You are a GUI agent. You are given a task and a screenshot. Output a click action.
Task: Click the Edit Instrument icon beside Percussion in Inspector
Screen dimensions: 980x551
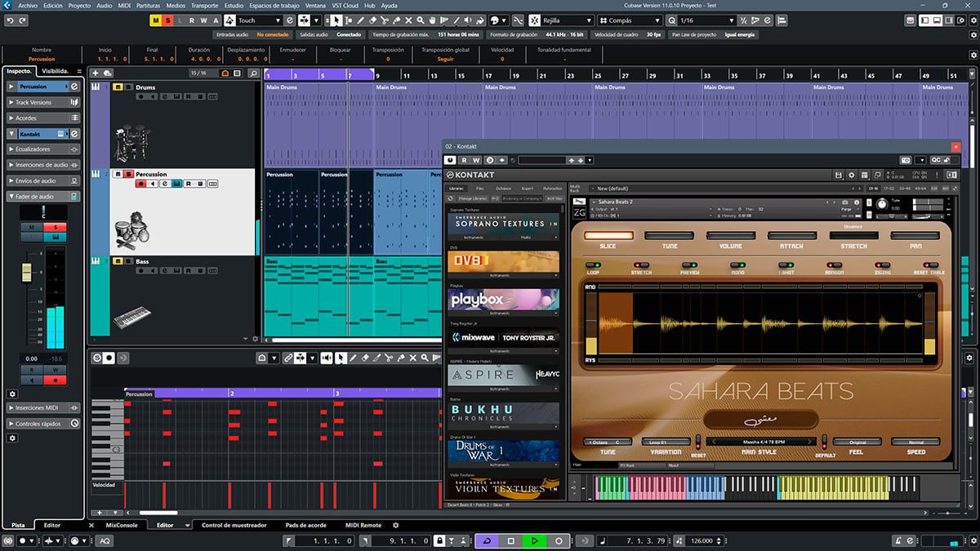tap(74, 86)
